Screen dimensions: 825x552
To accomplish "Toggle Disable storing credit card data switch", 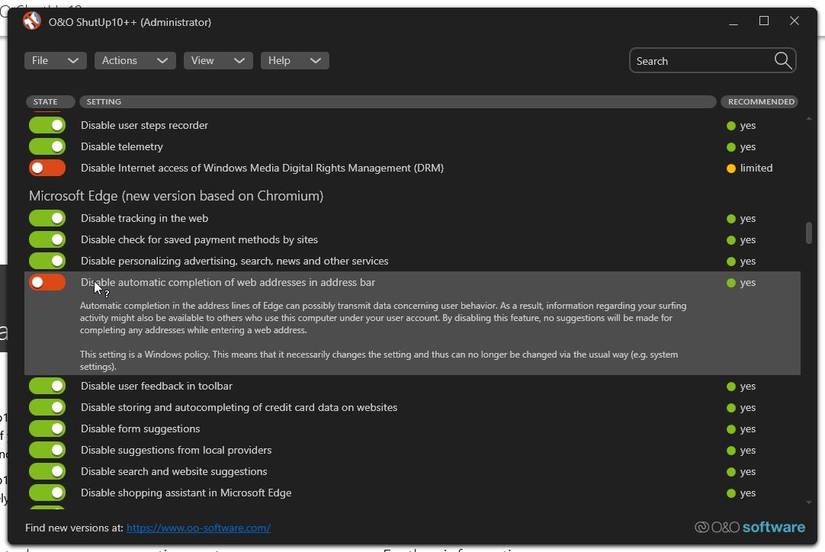I will (47, 407).
